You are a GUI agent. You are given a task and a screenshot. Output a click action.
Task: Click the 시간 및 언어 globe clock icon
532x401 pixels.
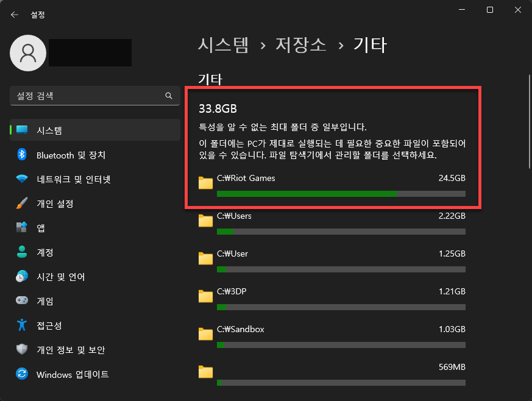pos(22,277)
